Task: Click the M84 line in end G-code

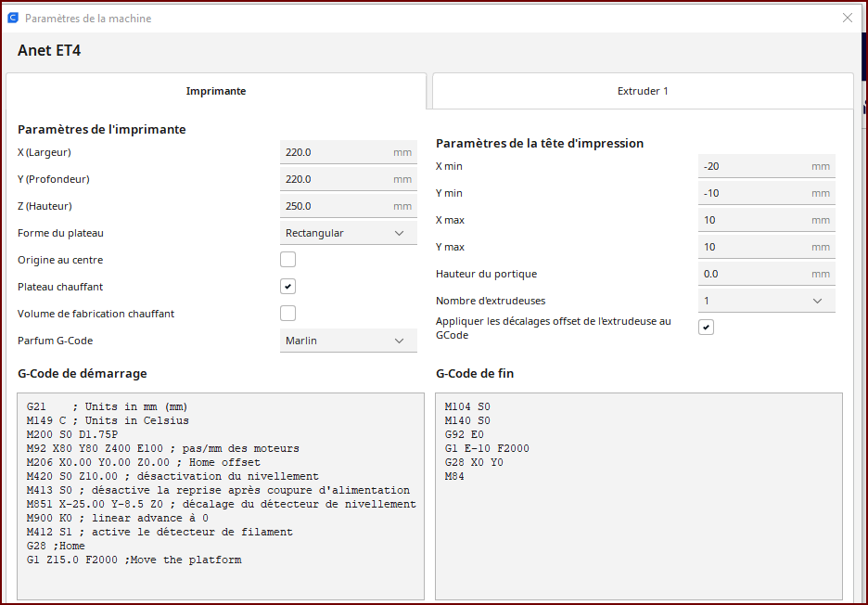Action: [453, 476]
